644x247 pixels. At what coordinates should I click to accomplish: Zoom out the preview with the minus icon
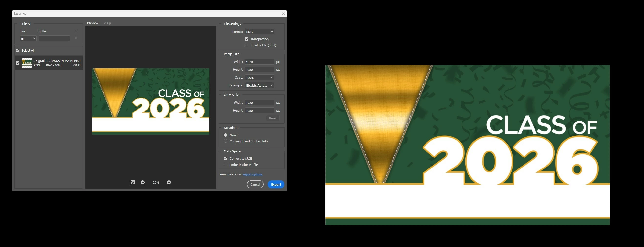click(143, 182)
